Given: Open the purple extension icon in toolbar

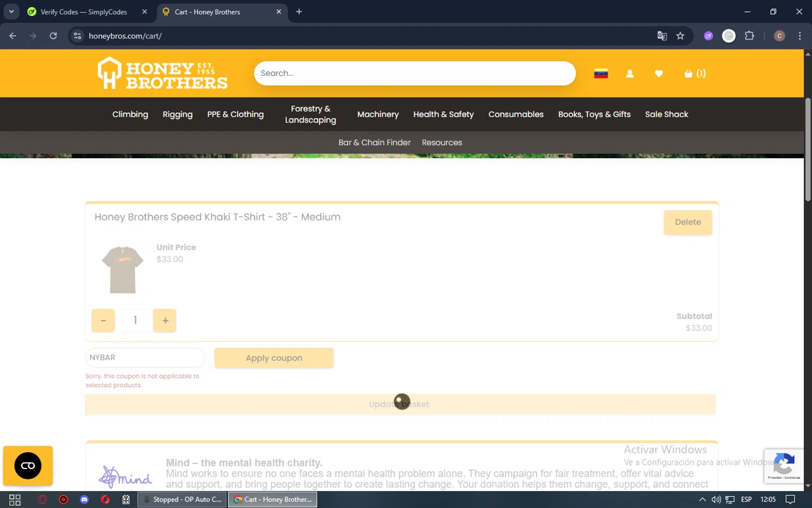Looking at the screenshot, I should tap(709, 36).
